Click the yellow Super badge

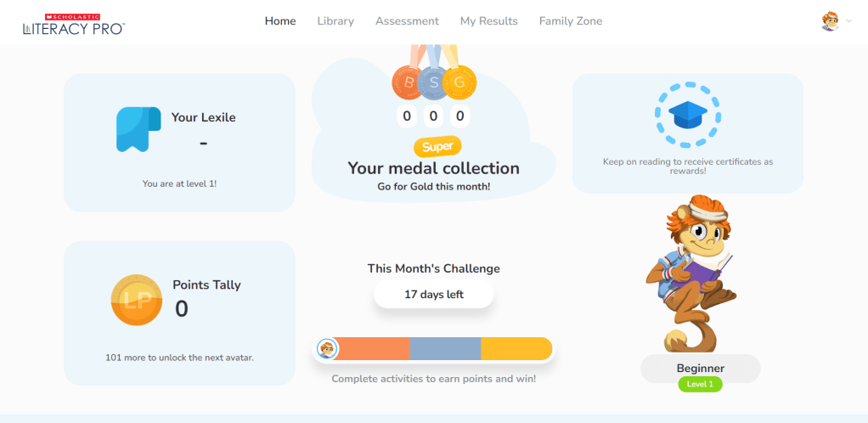point(437,146)
